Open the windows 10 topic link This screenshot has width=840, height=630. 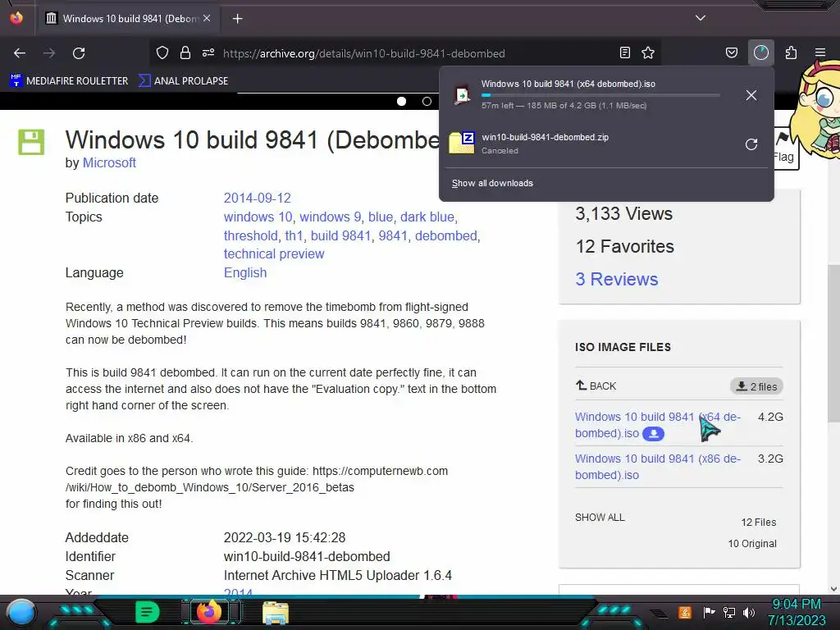[x=258, y=217]
